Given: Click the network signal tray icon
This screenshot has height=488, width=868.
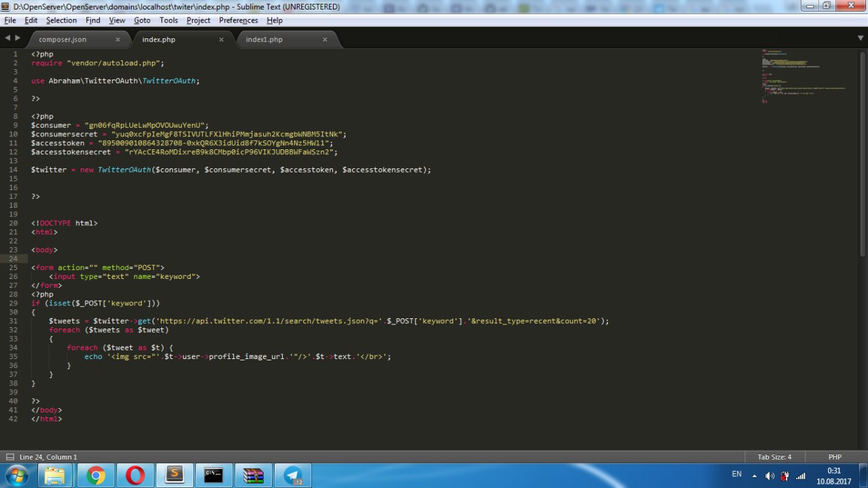Looking at the screenshot, I should pos(800,476).
